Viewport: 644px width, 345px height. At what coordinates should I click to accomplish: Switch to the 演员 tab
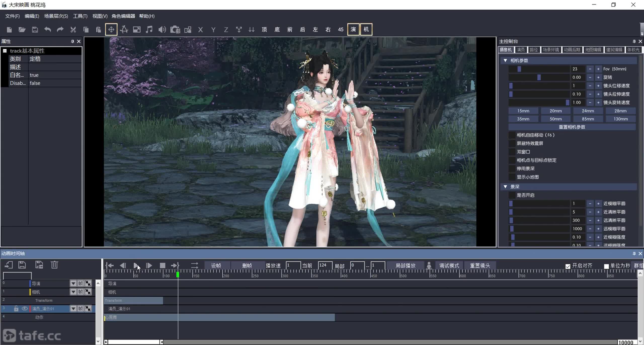point(520,50)
